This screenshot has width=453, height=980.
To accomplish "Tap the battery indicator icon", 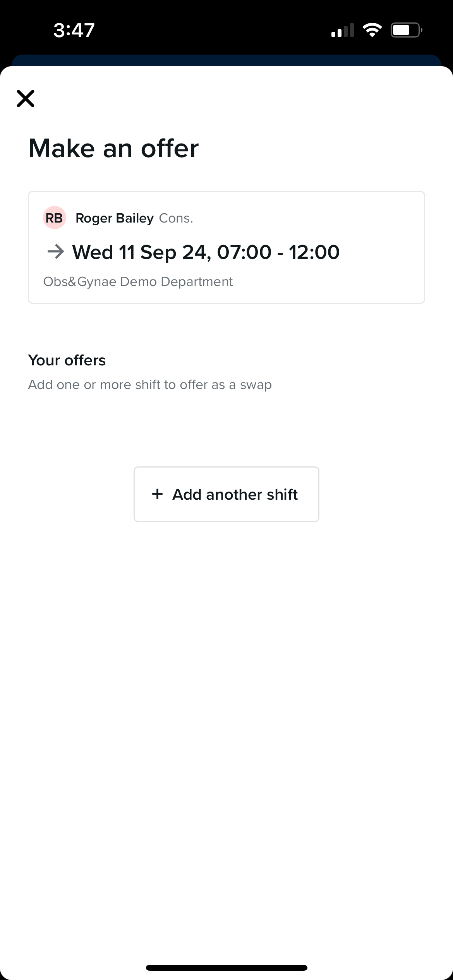I will click(406, 30).
